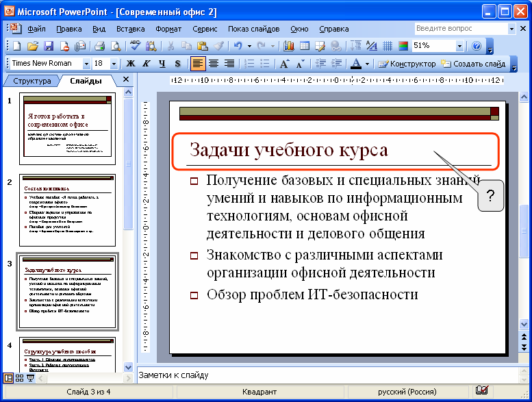Open the Times New Roman font dropdown
The height and width of the screenshot is (402, 532).
click(86, 64)
